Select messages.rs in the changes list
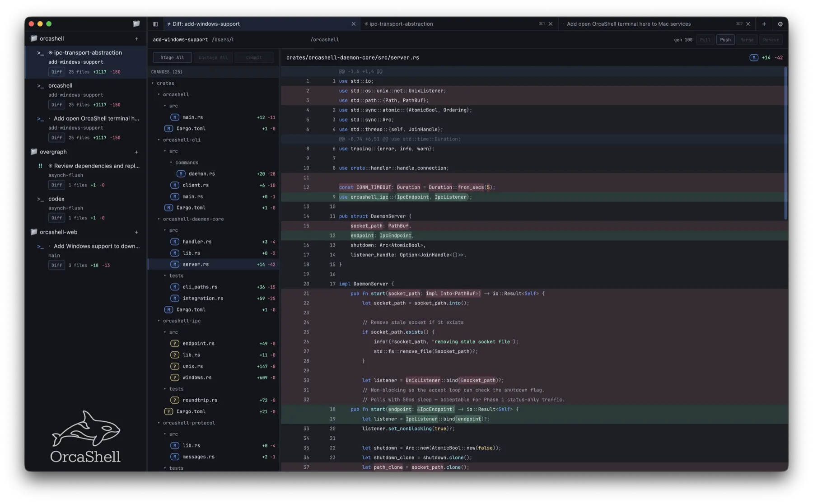The height and width of the screenshot is (504, 813). point(213,457)
